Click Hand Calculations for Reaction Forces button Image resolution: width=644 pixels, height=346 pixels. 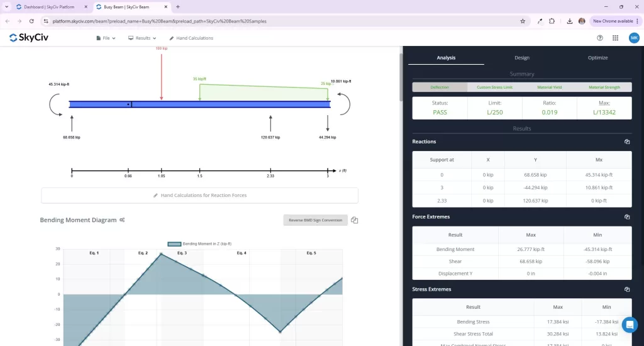[x=199, y=195]
